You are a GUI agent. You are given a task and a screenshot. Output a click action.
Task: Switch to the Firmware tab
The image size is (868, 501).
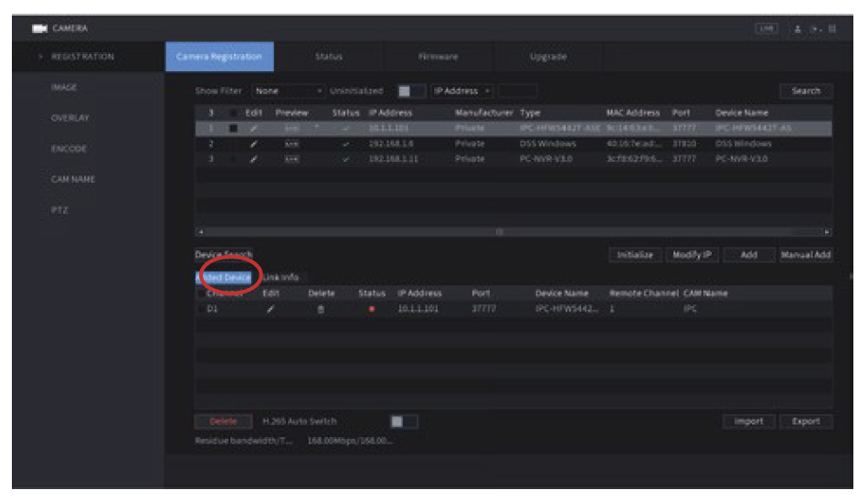click(438, 57)
